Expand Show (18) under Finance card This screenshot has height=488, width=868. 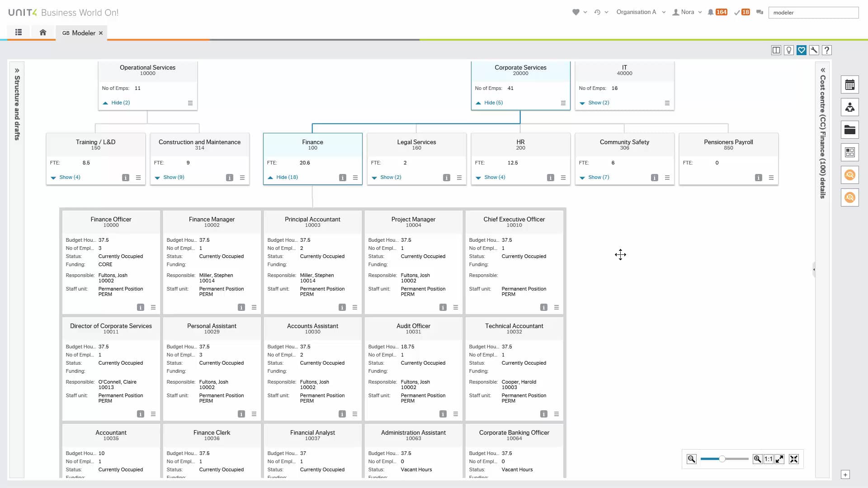286,177
